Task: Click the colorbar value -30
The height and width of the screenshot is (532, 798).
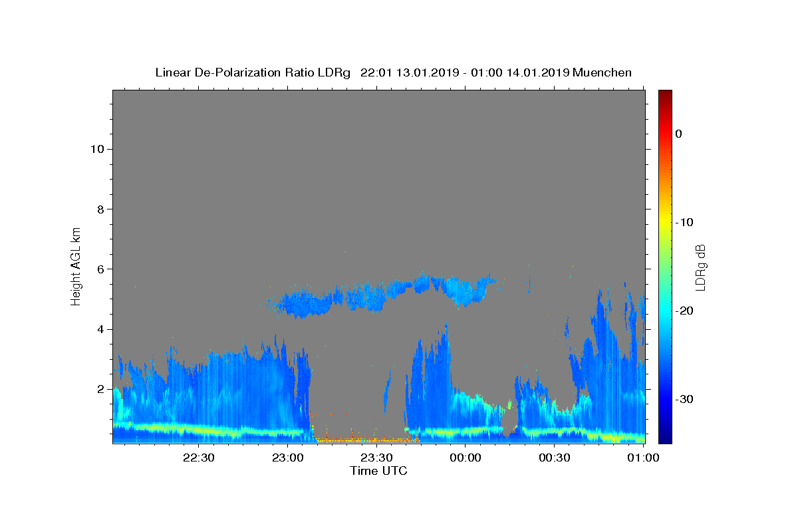Action: [684, 399]
